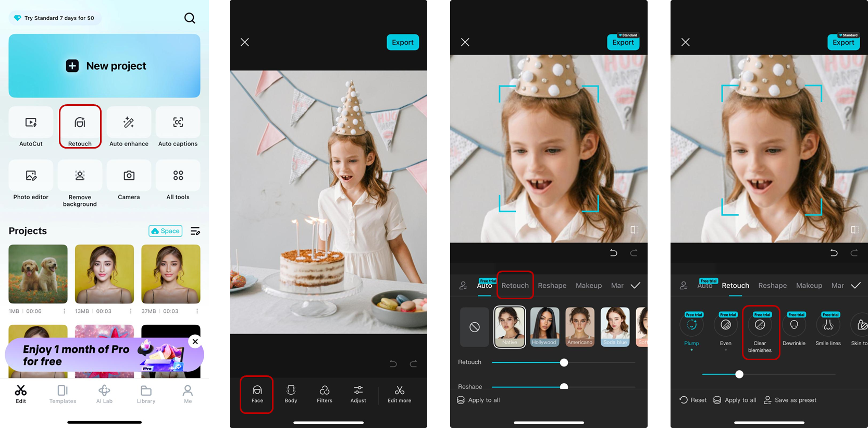Select the Body tool
Image resolution: width=868 pixels, height=428 pixels.
tap(291, 394)
